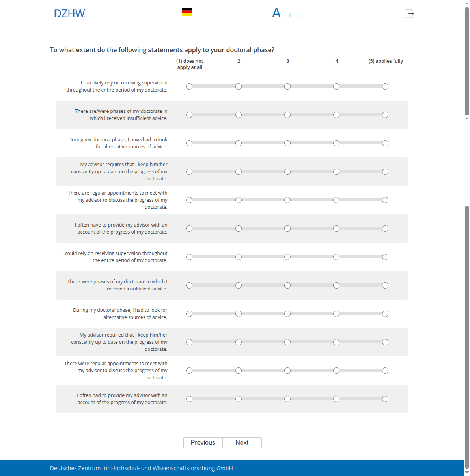Select 1 for 'I often have to provide' row
This screenshot has width=470, height=476.
coord(189,229)
